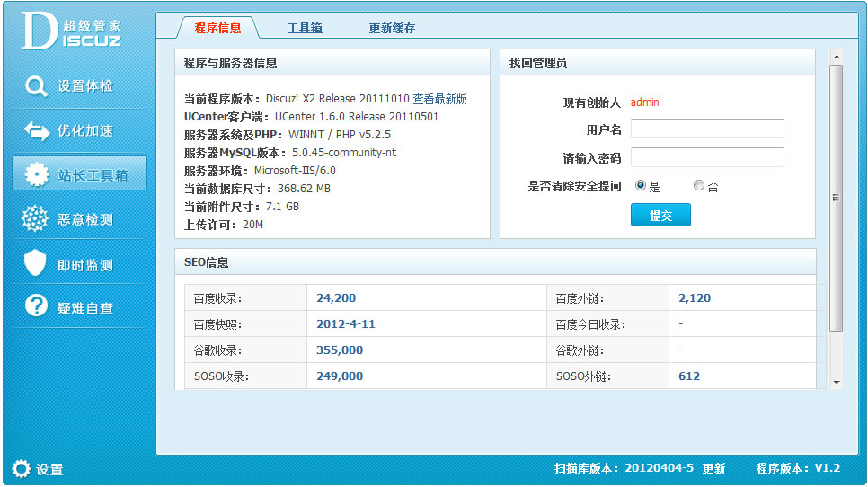Open the 查看最新版 link
The width and height of the screenshot is (868, 487).
(x=439, y=99)
